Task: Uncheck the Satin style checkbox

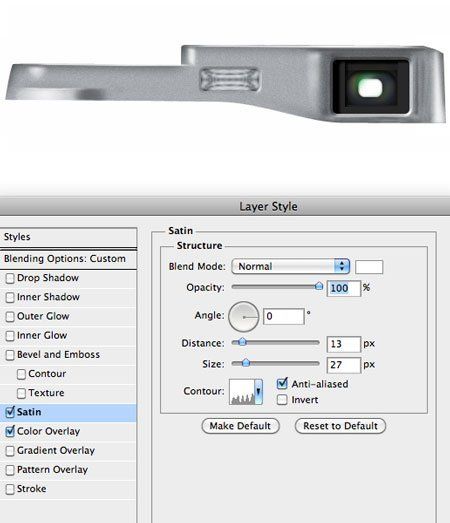Action: 10,412
